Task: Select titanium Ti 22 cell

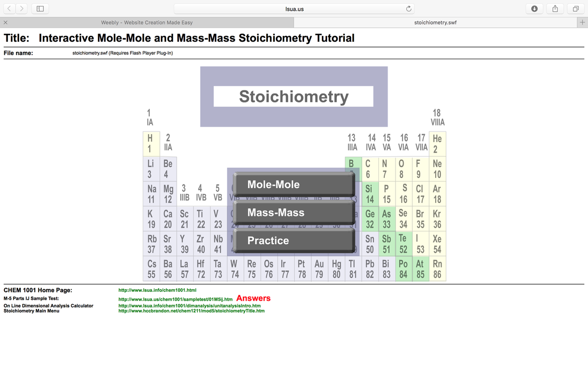Action: tap(202, 218)
